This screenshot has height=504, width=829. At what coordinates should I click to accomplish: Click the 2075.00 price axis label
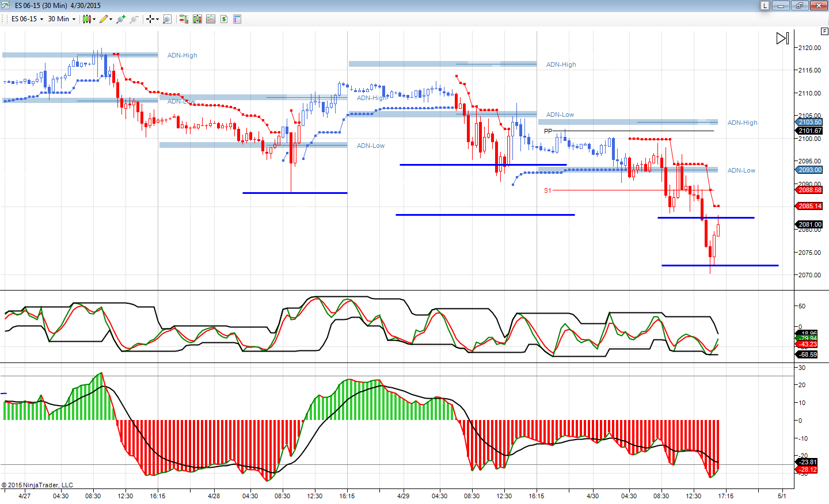(810, 253)
